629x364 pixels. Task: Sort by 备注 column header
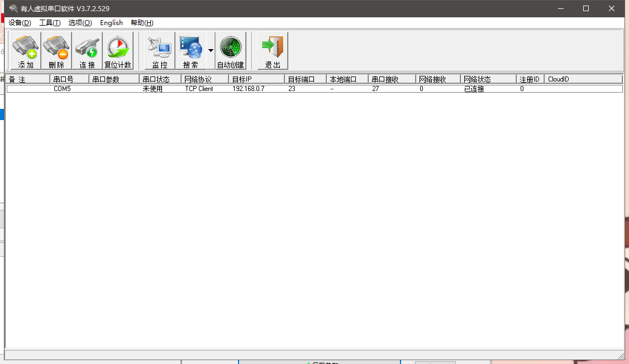(x=28, y=79)
